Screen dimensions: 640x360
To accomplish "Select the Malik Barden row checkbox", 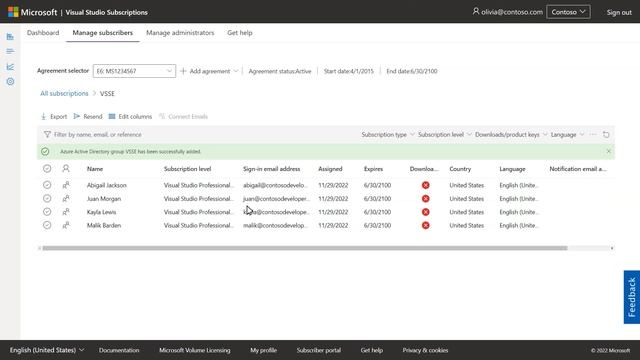I will [x=47, y=225].
